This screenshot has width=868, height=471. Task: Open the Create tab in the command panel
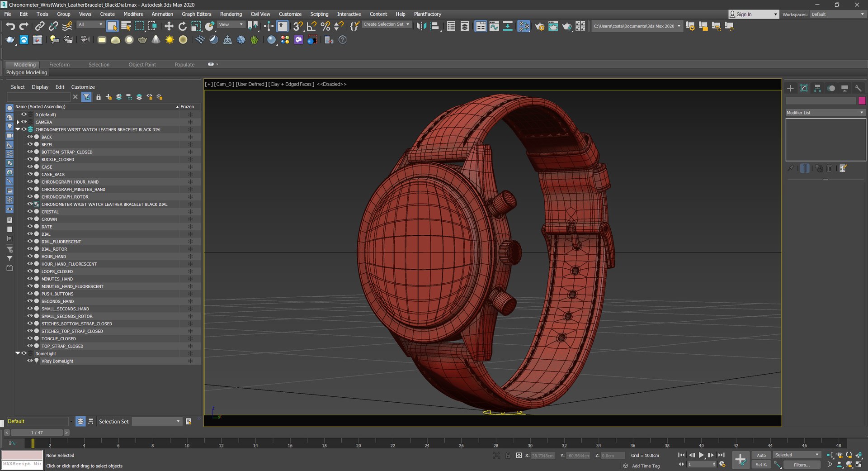coord(790,88)
